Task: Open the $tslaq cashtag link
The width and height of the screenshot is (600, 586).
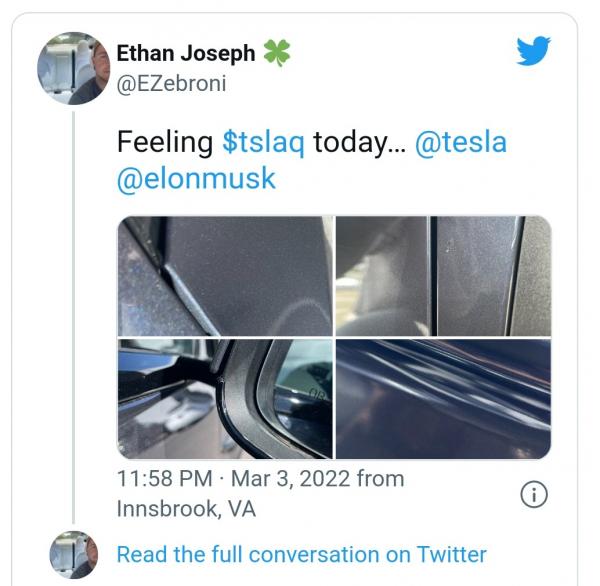Action: click(264, 142)
